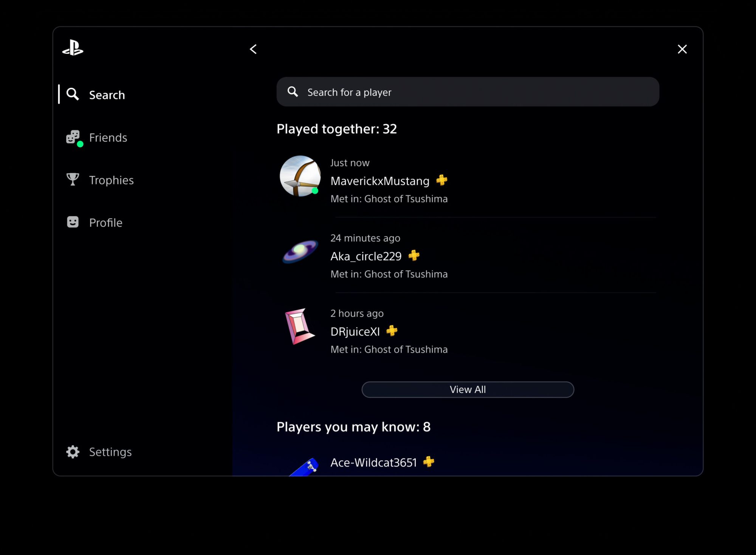Screen dimensions: 756x555
Task: Click MaverickxMustang's player avatar
Action: click(301, 176)
